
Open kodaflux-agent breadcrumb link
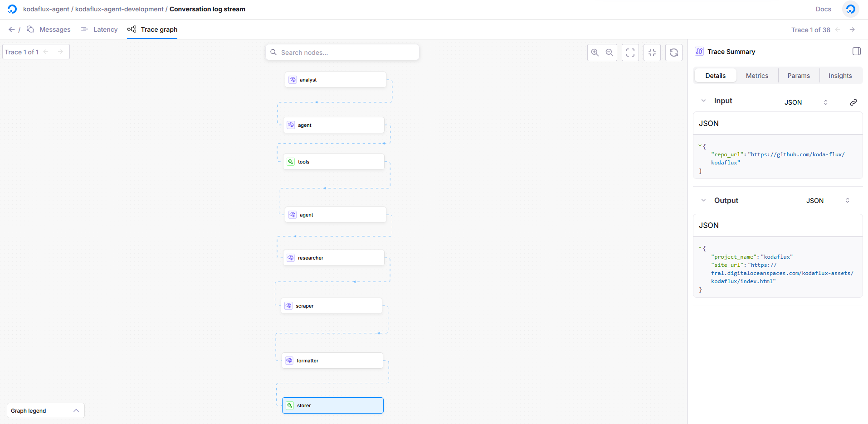tap(46, 9)
